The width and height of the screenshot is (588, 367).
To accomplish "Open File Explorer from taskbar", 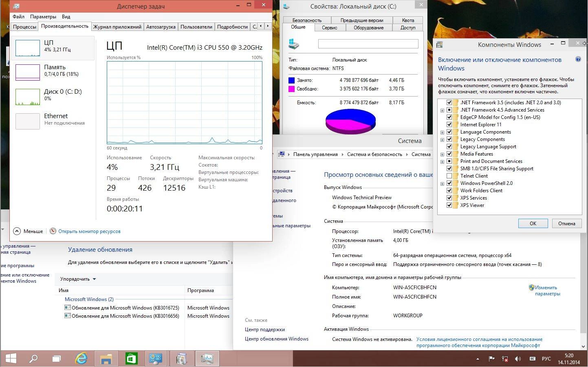I will tap(106, 358).
